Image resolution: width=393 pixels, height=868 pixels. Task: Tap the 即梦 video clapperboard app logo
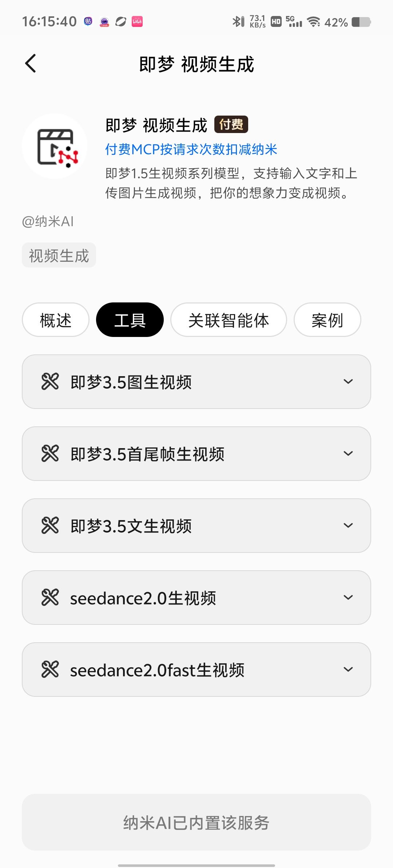(x=55, y=146)
